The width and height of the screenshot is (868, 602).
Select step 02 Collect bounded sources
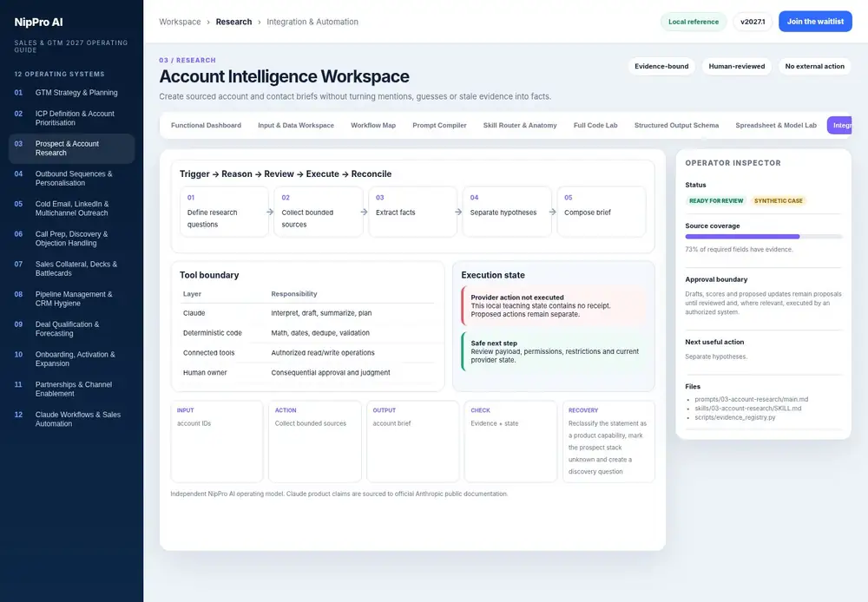[x=319, y=212]
